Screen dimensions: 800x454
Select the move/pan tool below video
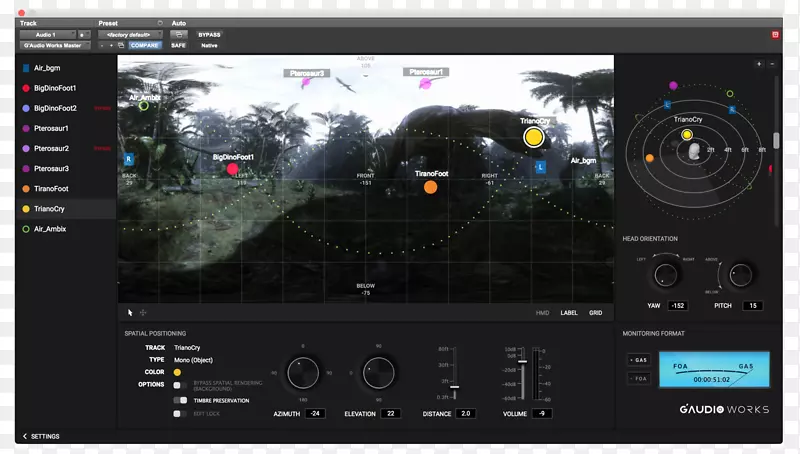click(143, 313)
